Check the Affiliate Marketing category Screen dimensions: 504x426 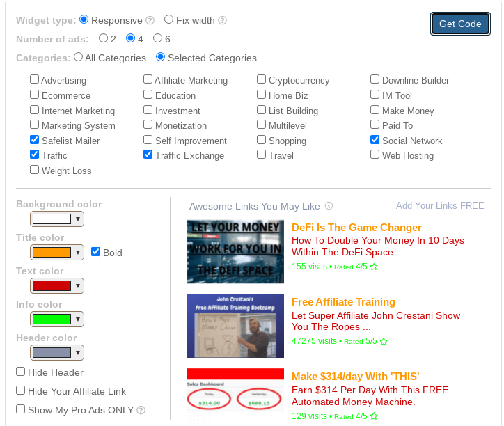[x=148, y=79]
